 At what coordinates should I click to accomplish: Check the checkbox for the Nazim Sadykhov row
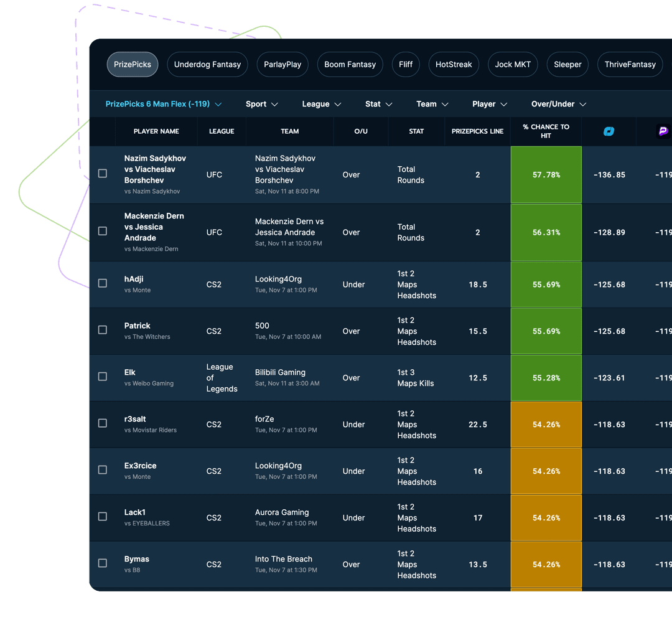point(102,174)
